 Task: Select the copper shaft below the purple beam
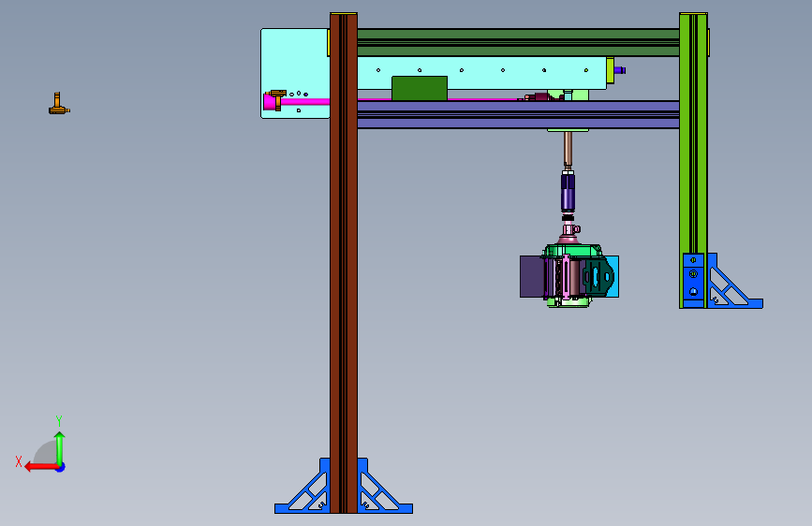[568, 150]
